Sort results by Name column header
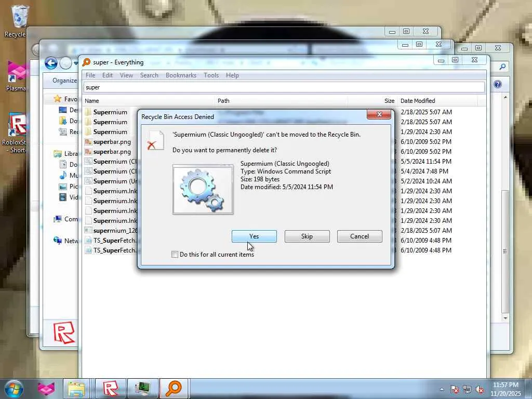532x399 pixels. [149, 101]
